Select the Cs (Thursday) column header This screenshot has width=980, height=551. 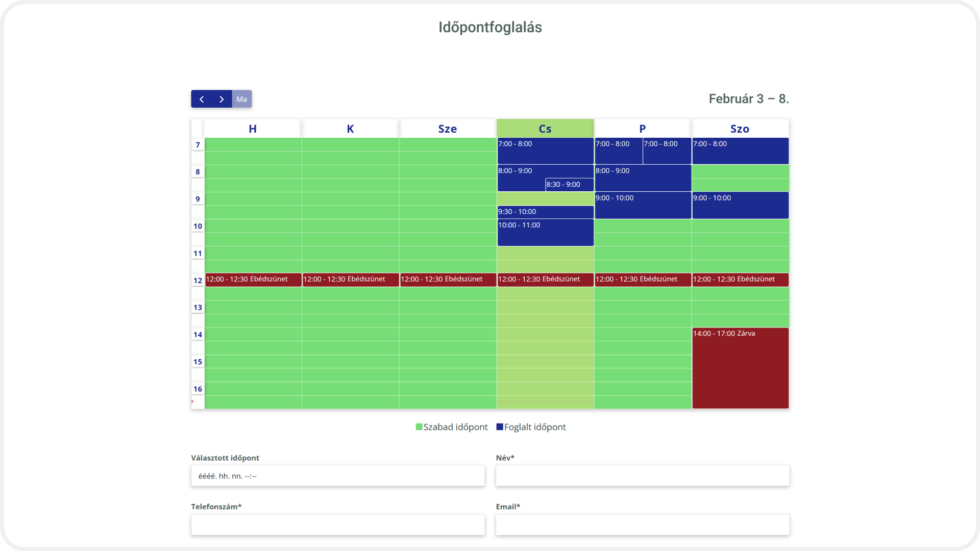545,129
